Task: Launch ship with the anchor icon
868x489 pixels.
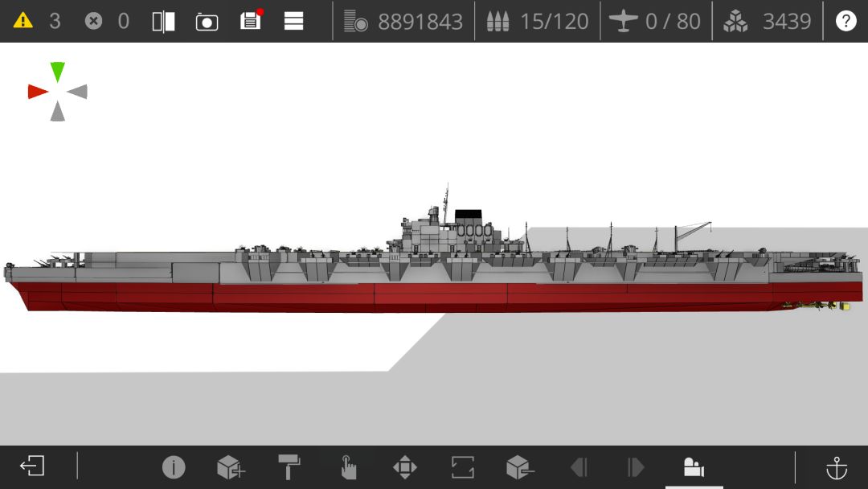Action: click(837, 467)
